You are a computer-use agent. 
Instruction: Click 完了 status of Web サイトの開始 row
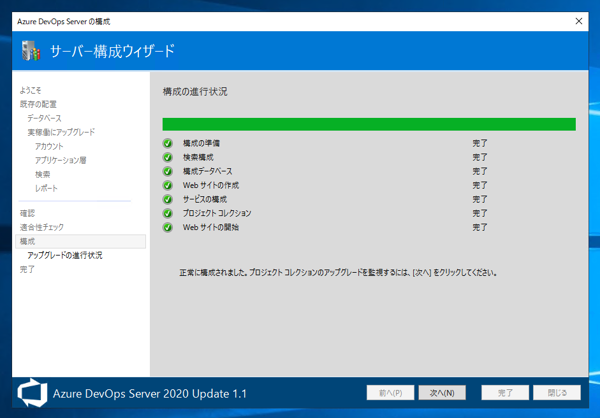pos(479,227)
